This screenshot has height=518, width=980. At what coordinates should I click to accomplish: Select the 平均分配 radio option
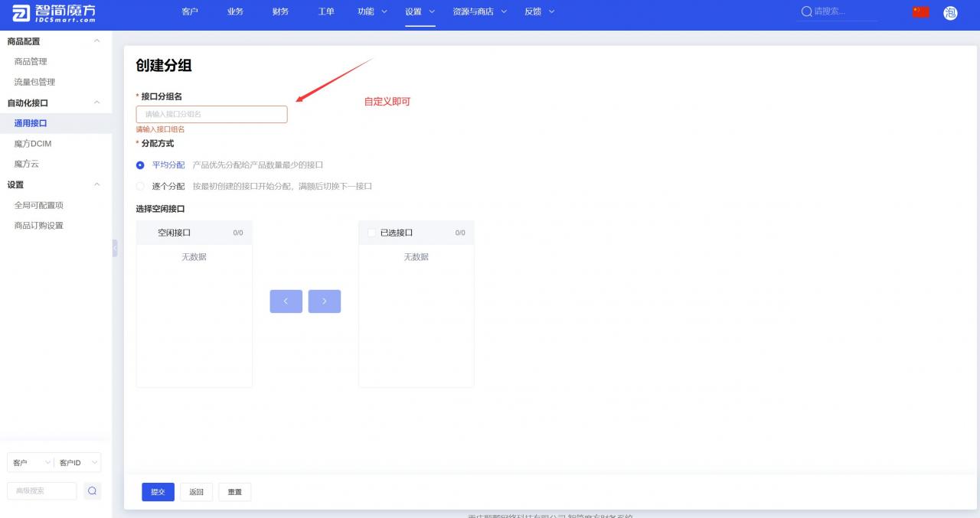[140, 165]
